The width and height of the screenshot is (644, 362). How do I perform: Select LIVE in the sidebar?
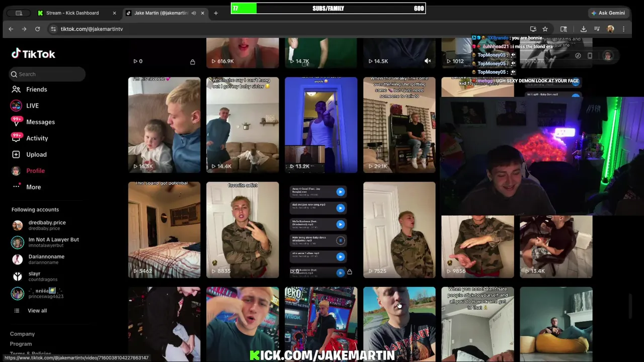tap(32, 106)
